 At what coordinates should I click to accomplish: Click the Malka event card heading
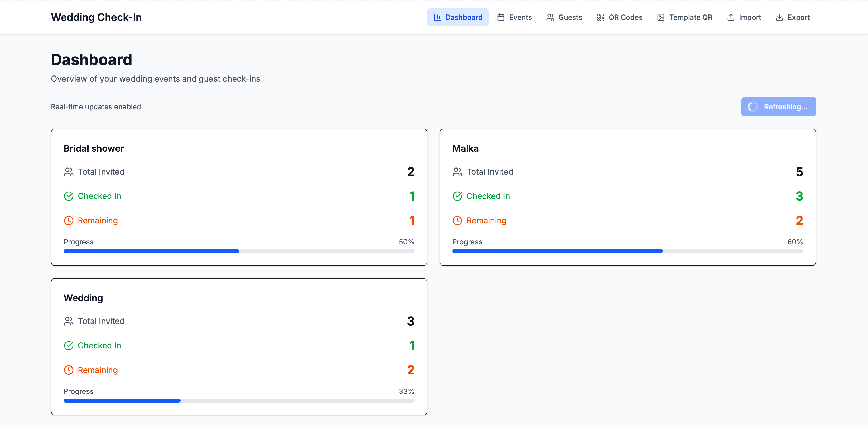point(465,148)
